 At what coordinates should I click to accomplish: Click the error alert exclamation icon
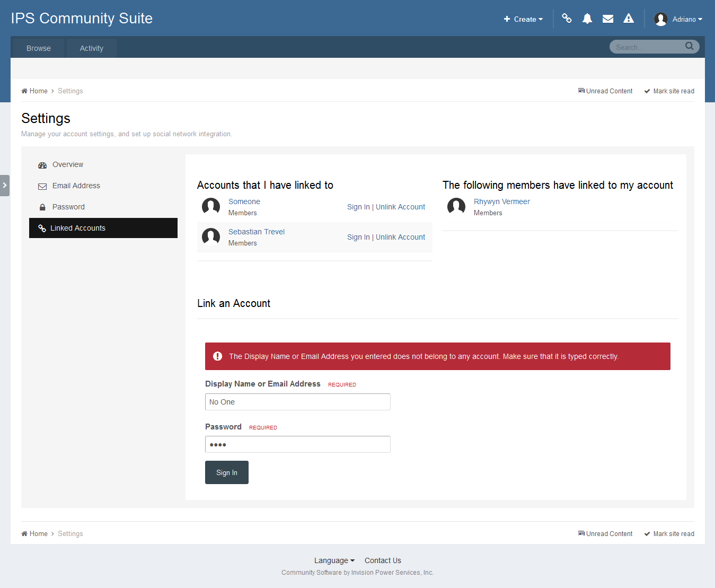[x=217, y=356]
